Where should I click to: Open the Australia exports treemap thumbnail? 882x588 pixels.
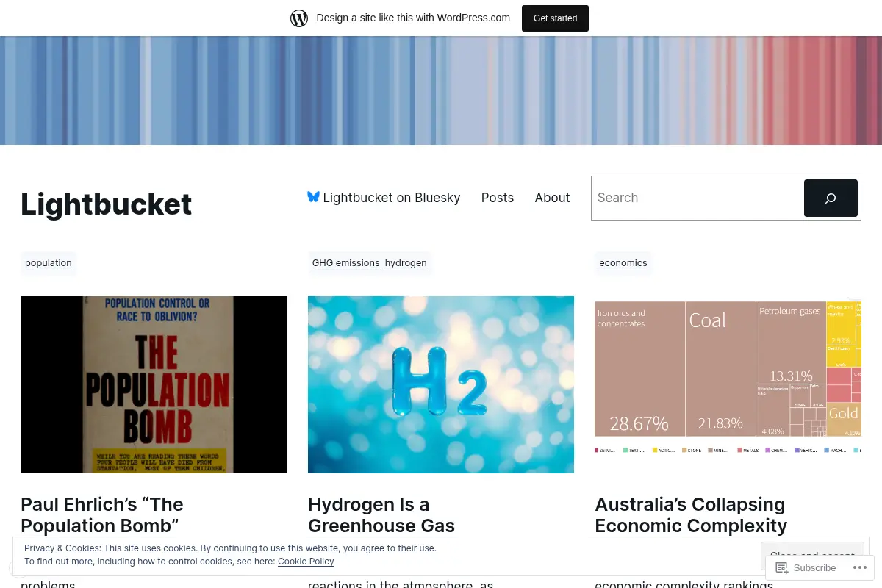[728, 376]
